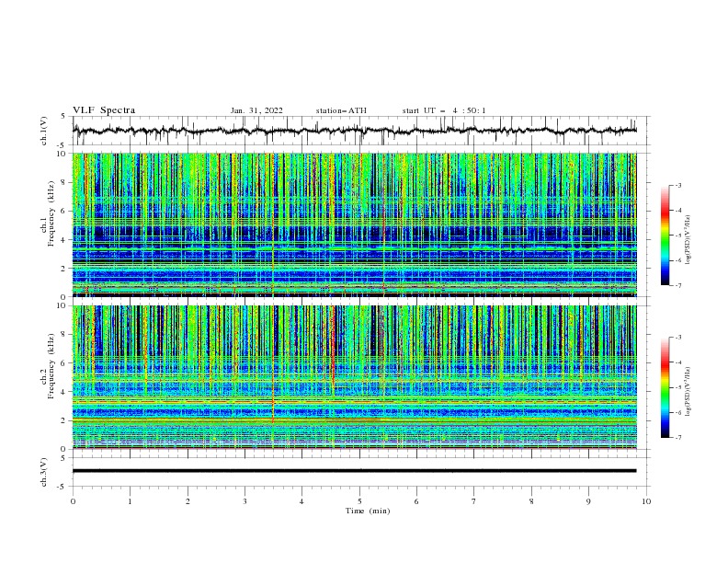Viewport: 728px width, 563px height.
Task: Click the time-axis tick label "0"
Action: click(73, 501)
